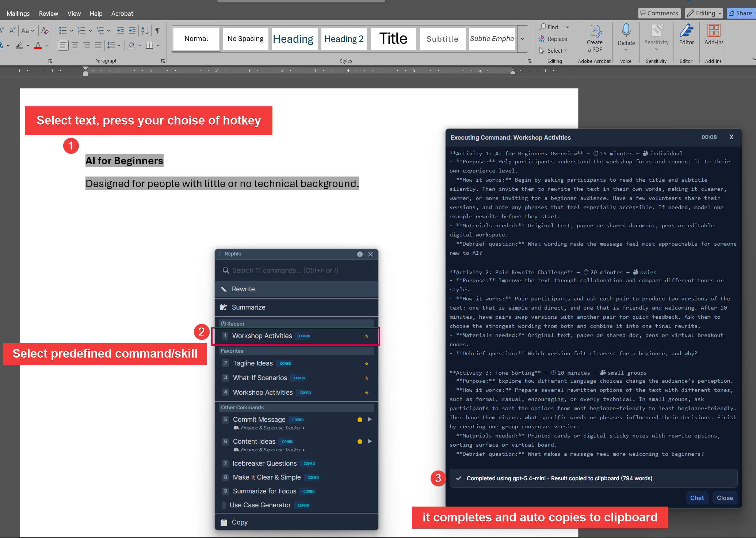Open Bullets dropdown arrow

(x=72, y=31)
